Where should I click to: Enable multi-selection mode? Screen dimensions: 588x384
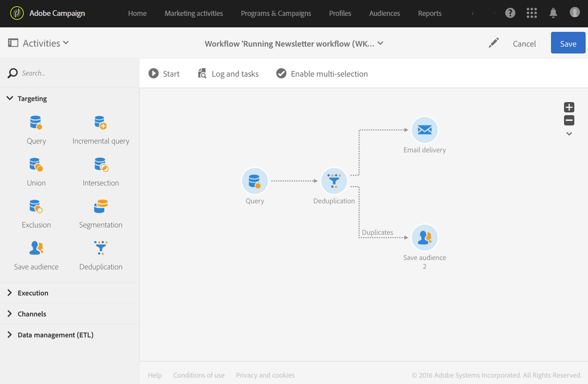point(322,74)
